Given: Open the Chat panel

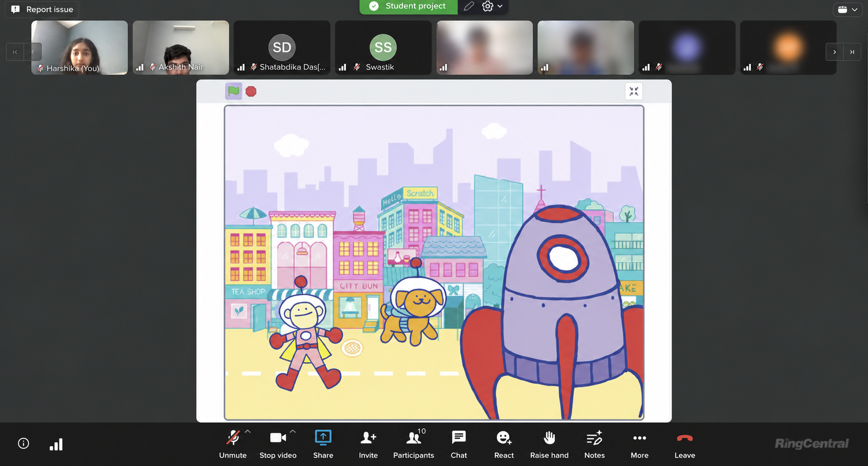Looking at the screenshot, I should (x=459, y=444).
